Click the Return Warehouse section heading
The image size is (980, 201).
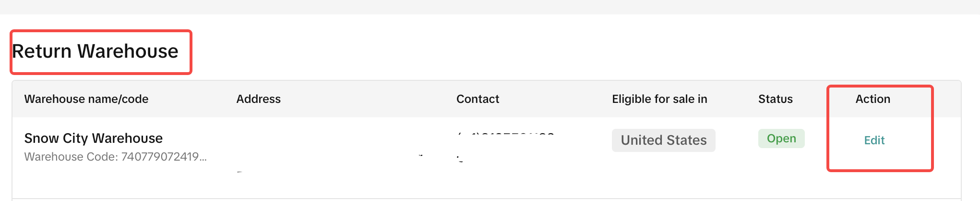click(95, 51)
